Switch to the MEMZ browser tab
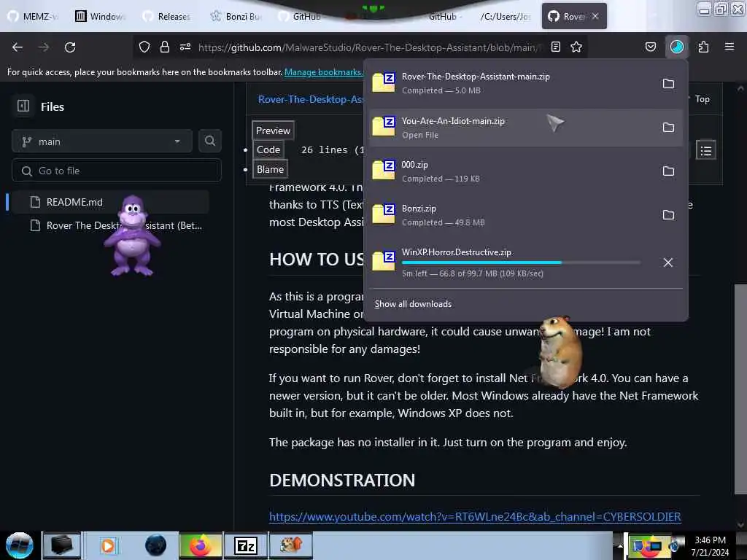 34,16
